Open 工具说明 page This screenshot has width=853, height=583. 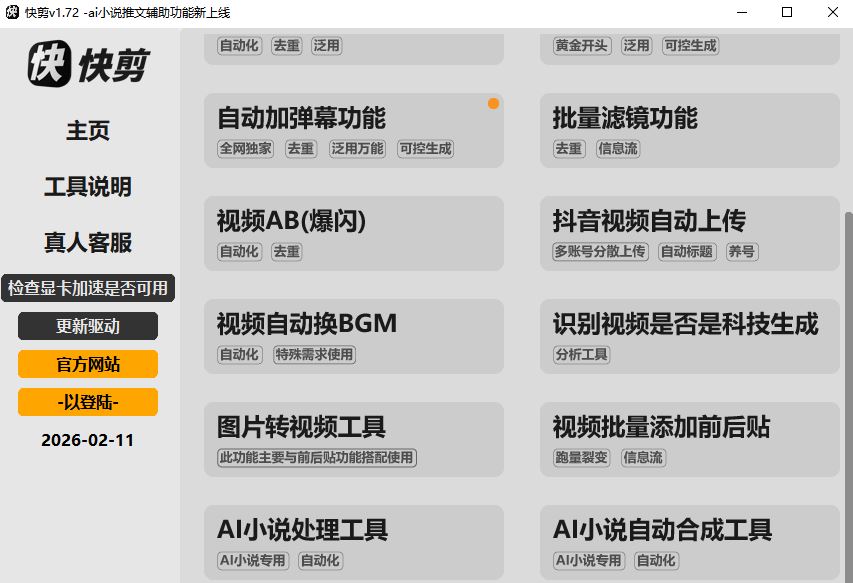pyautogui.click(x=88, y=187)
